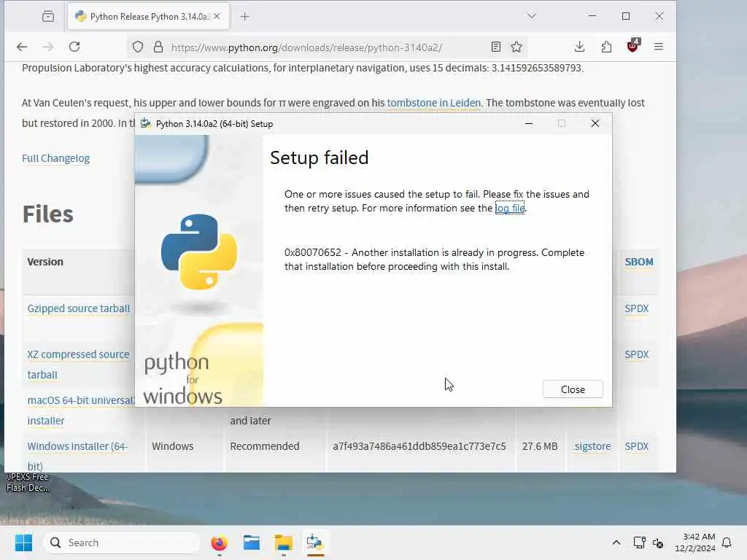The image size is (747, 560).
Task: Open Windows Start menu
Action: pyautogui.click(x=23, y=542)
